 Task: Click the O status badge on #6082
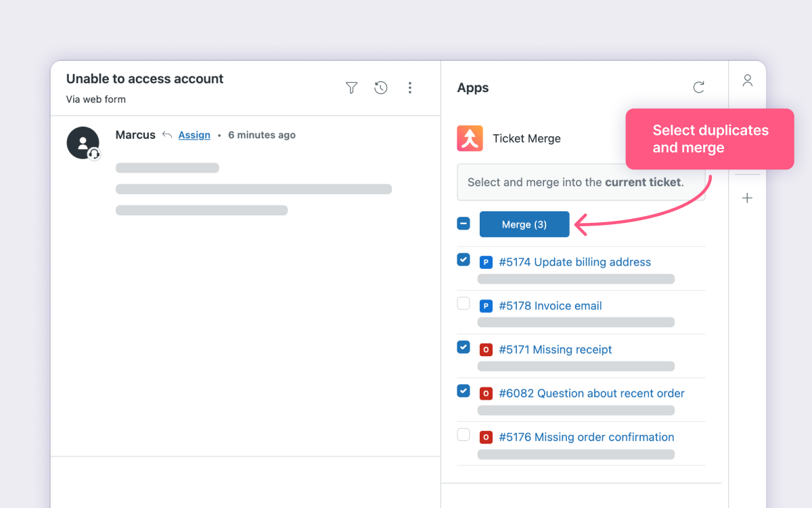[486, 394]
